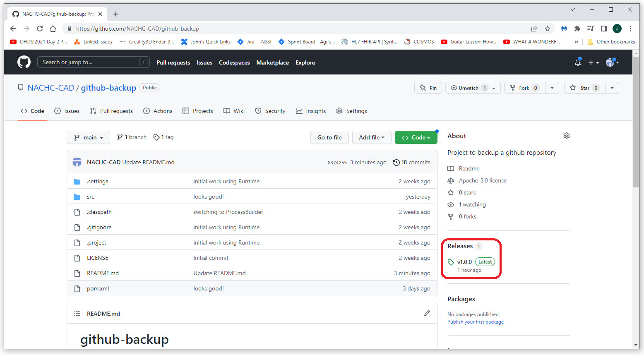Toggle the browser side panel

pyautogui.click(x=604, y=29)
